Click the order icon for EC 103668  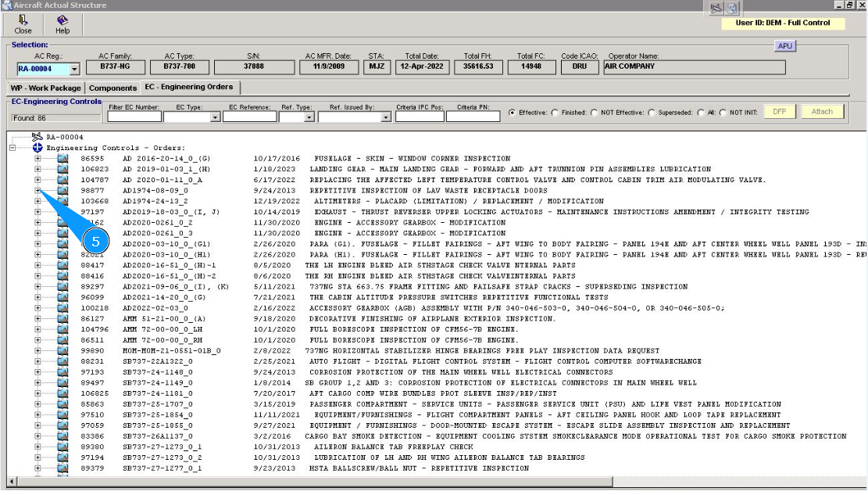pos(63,201)
